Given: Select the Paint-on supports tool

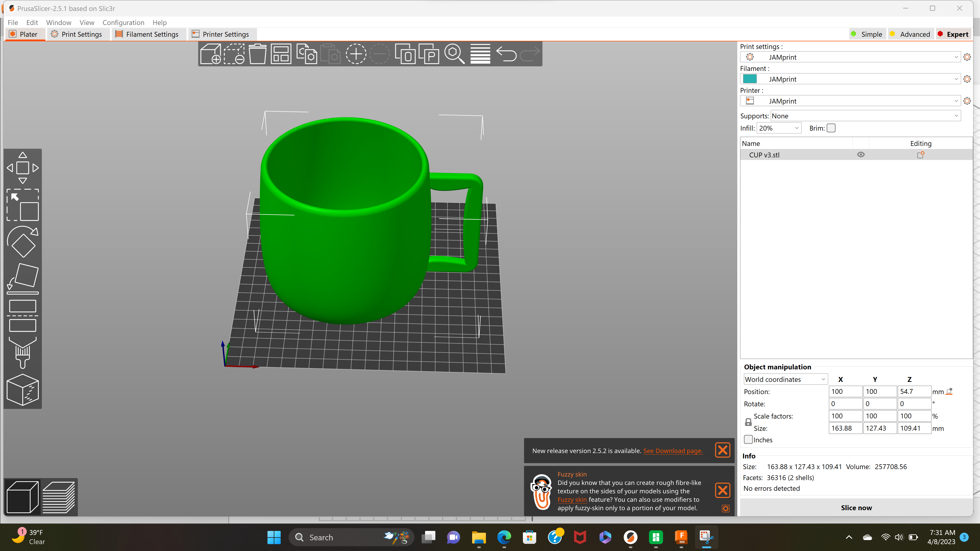Looking at the screenshot, I should pyautogui.click(x=22, y=353).
